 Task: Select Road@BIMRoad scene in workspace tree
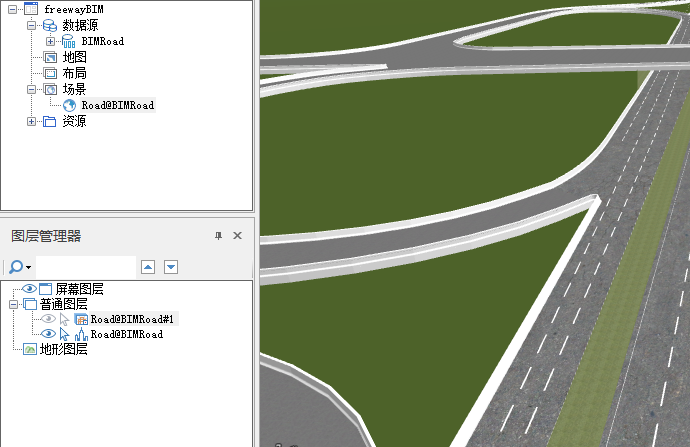[118, 105]
